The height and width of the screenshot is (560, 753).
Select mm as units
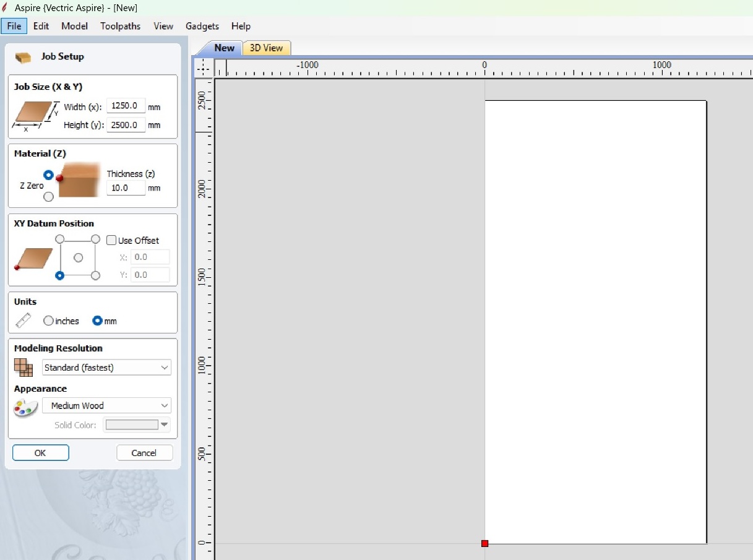tap(97, 321)
